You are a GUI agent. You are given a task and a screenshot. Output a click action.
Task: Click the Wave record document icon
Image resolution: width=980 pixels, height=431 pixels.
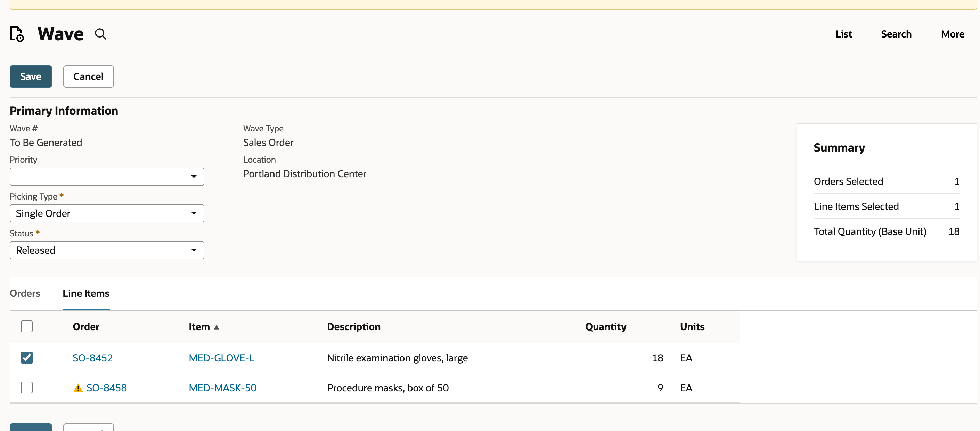point(17,34)
